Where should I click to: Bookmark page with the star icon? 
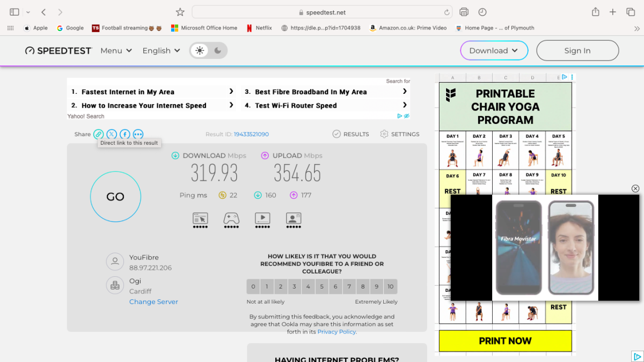click(180, 12)
